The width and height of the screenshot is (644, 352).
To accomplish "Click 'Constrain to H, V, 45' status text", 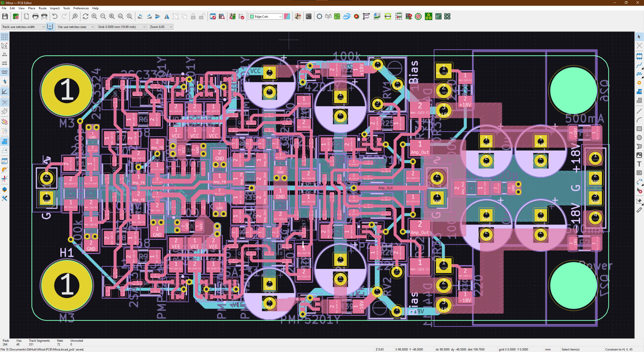I will click(619, 349).
